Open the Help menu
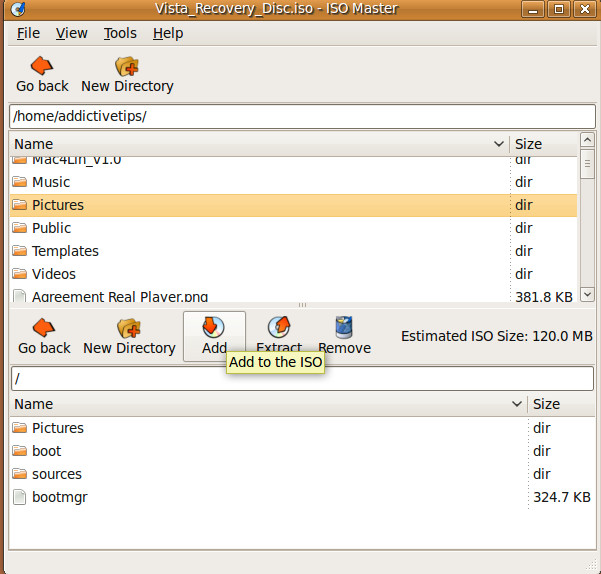The height and width of the screenshot is (574, 601). 168,33
